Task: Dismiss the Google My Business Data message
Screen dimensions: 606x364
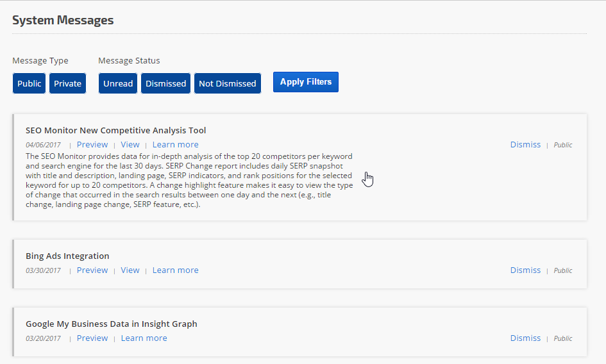Action: pos(525,338)
